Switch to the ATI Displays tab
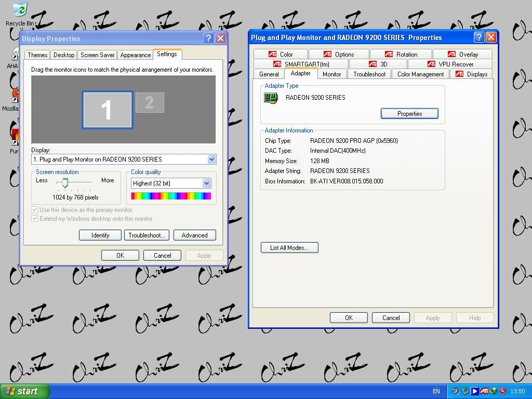The width and height of the screenshot is (532, 399). point(472,74)
